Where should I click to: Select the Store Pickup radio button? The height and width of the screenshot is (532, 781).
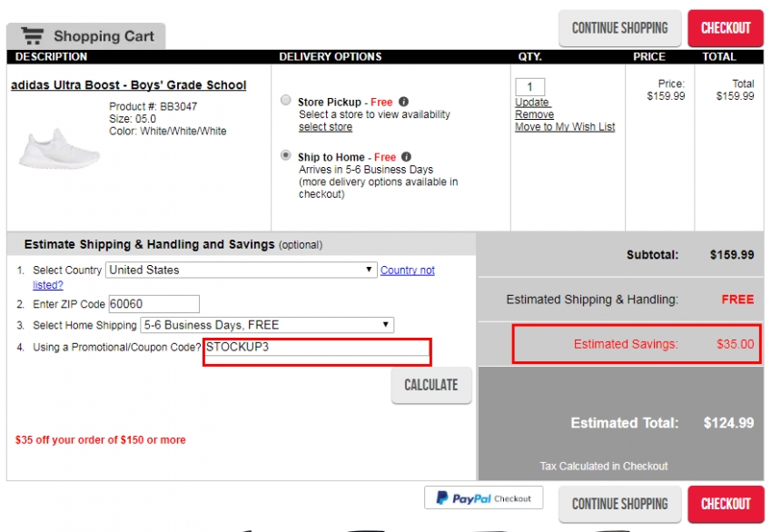[x=286, y=100]
